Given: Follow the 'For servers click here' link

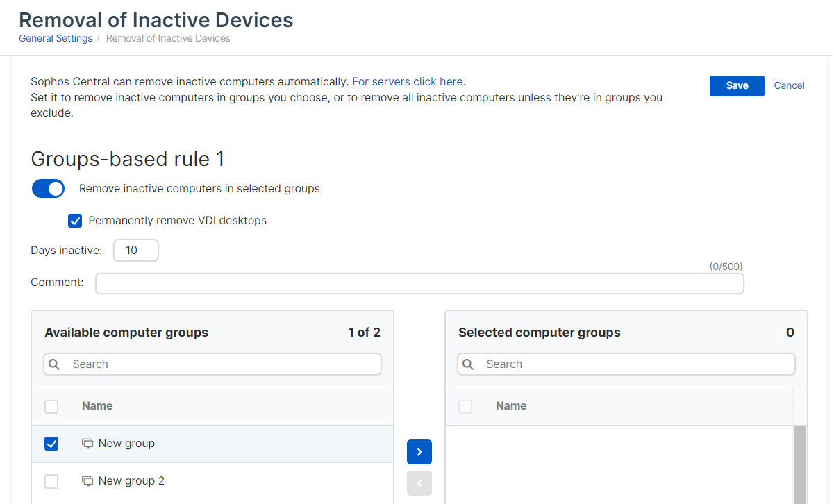Looking at the screenshot, I should click(x=408, y=82).
